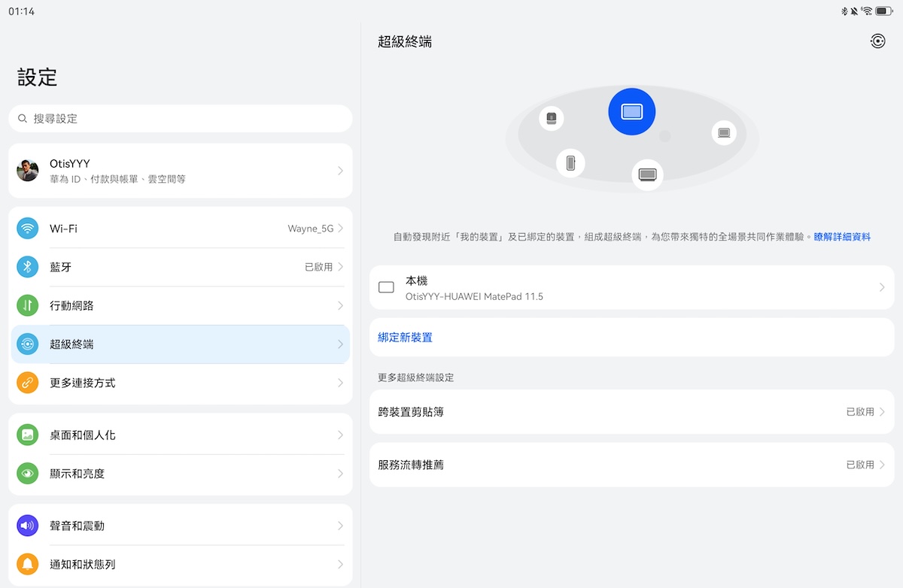This screenshot has width=903, height=588.
Task: Tap the Wi-Fi icon in settings list
Action: (x=28, y=229)
